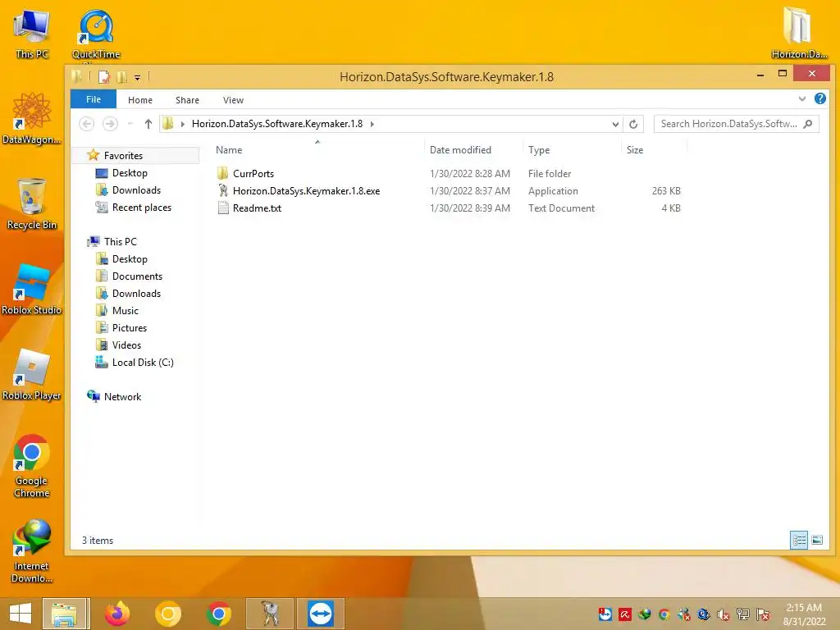Click the New folder quick access icon
Screen dimensions: 840x630
pyautogui.click(x=122, y=77)
